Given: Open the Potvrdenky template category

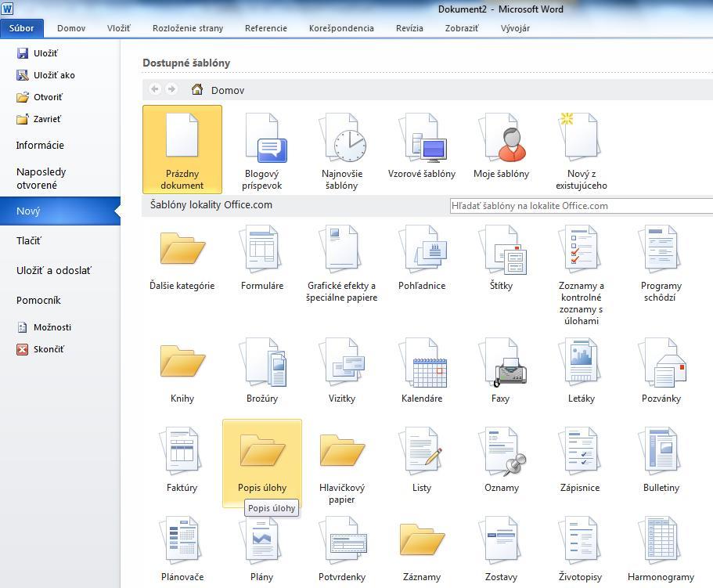Looking at the screenshot, I should (341, 550).
